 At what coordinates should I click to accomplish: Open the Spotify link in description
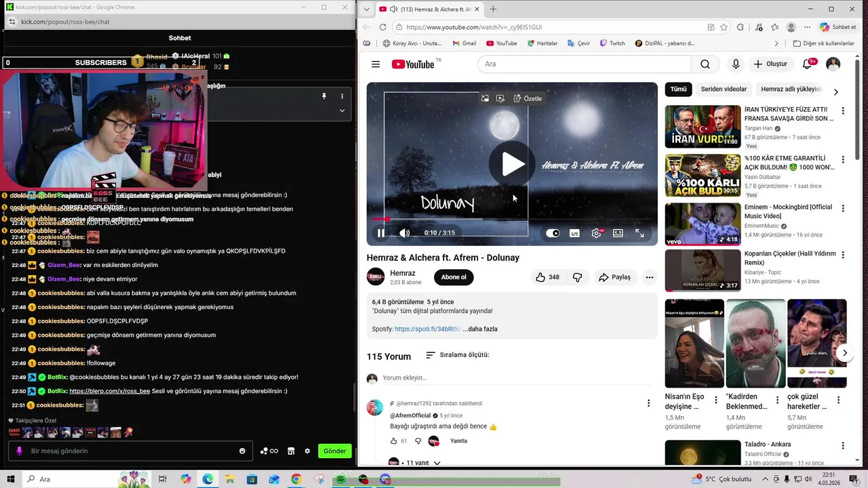pos(428,329)
